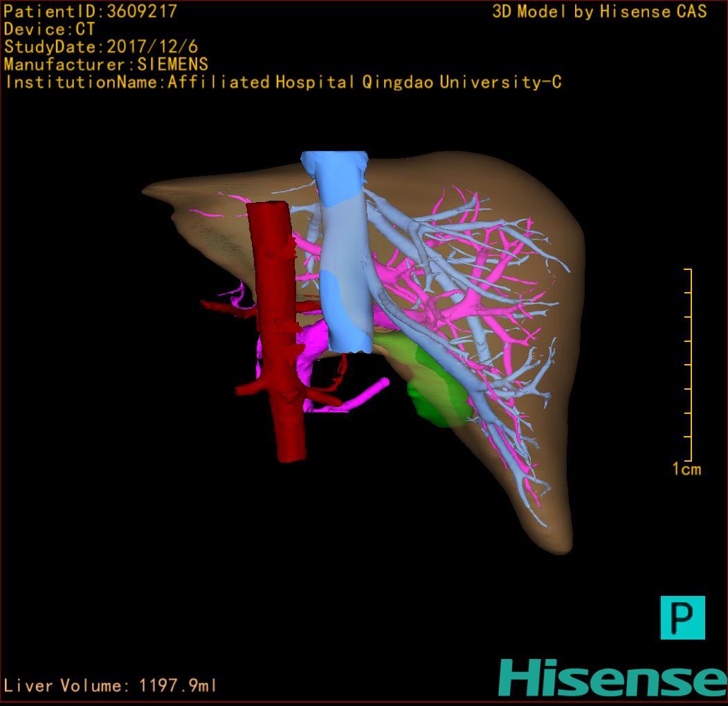
Task: Click the Hisense logo
Action: [613, 678]
